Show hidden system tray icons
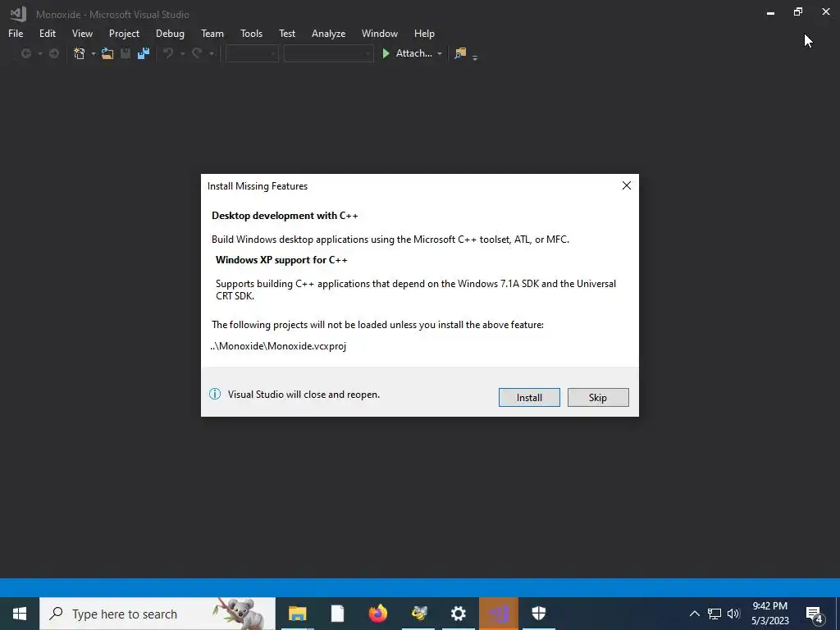The height and width of the screenshot is (630, 840). point(694,614)
